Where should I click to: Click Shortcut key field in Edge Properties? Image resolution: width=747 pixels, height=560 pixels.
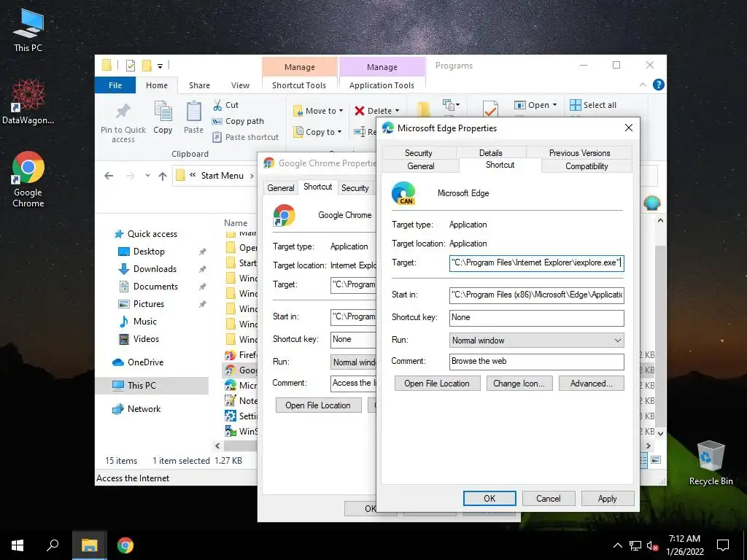pos(536,318)
